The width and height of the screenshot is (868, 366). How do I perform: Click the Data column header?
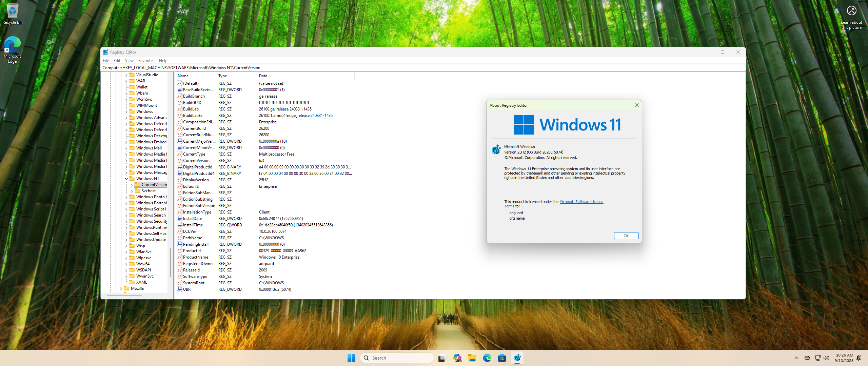point(305,76)
